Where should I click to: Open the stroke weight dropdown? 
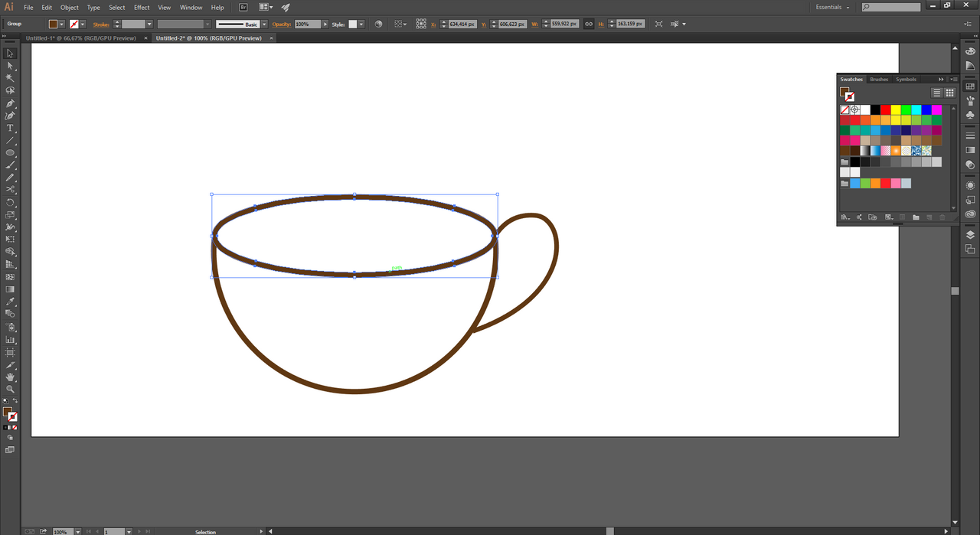point(149,24)
